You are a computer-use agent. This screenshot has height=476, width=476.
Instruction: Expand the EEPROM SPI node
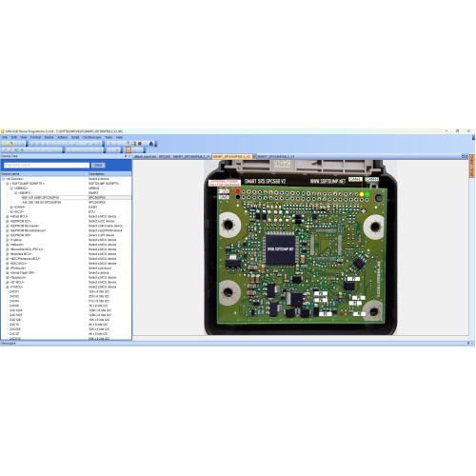pos(8,235)
